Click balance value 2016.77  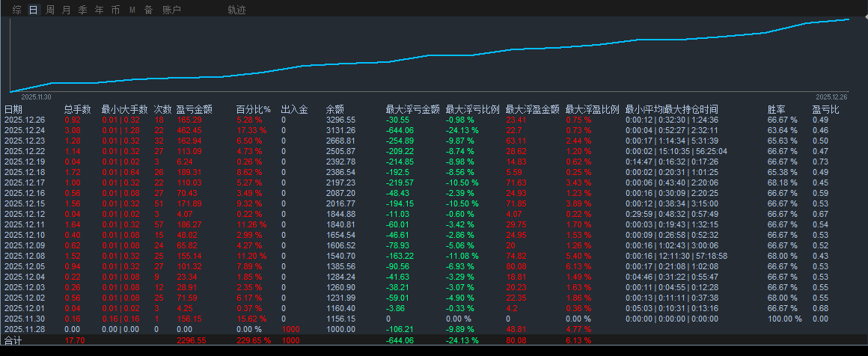tap(340, 203)
